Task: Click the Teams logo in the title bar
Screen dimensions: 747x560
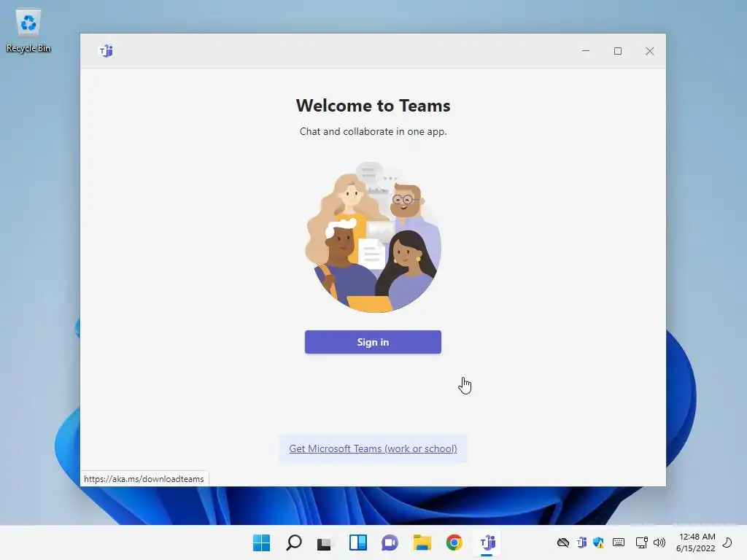Action: [106, 50]
